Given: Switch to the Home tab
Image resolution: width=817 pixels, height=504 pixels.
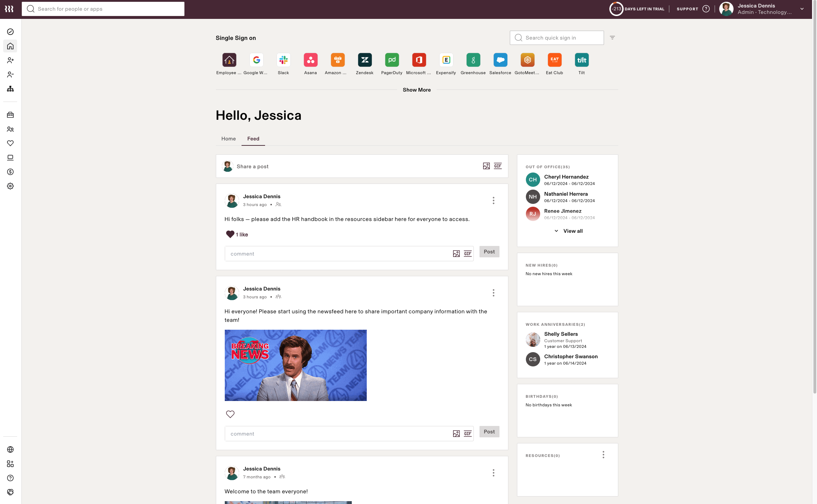Looking at the screenshot, I should 228,139.
